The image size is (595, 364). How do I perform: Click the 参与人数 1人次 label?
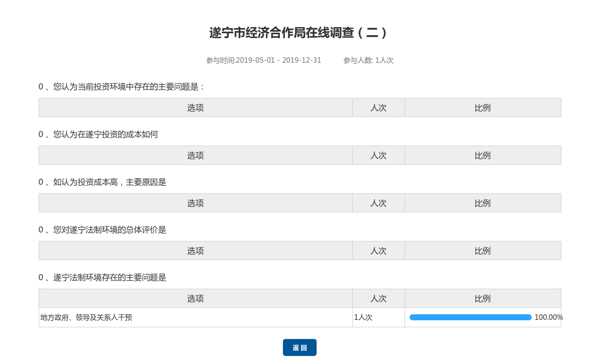pos(368,60)
